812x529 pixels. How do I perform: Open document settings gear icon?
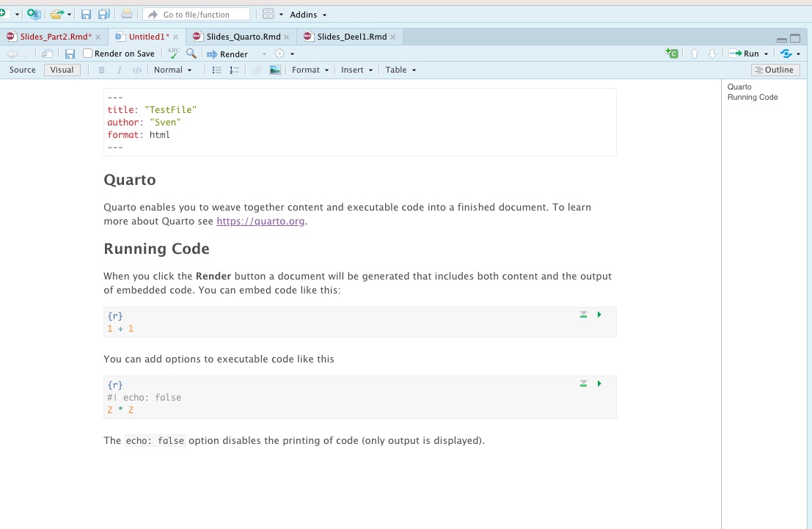click(279, 54)
